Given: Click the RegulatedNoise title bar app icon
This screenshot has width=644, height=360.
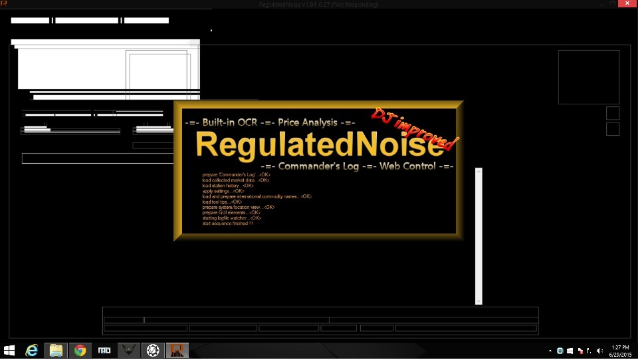Looking at the screenshot, I should point(4,4).
